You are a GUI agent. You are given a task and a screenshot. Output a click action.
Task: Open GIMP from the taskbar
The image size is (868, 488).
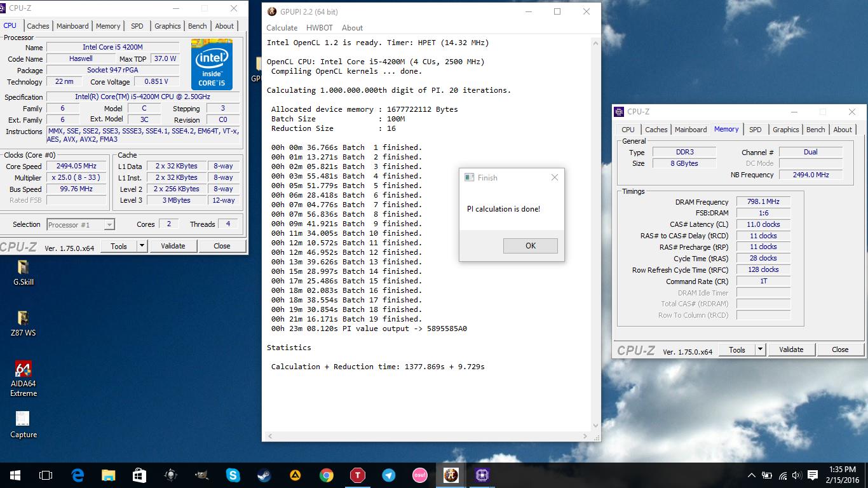point(202,475)
